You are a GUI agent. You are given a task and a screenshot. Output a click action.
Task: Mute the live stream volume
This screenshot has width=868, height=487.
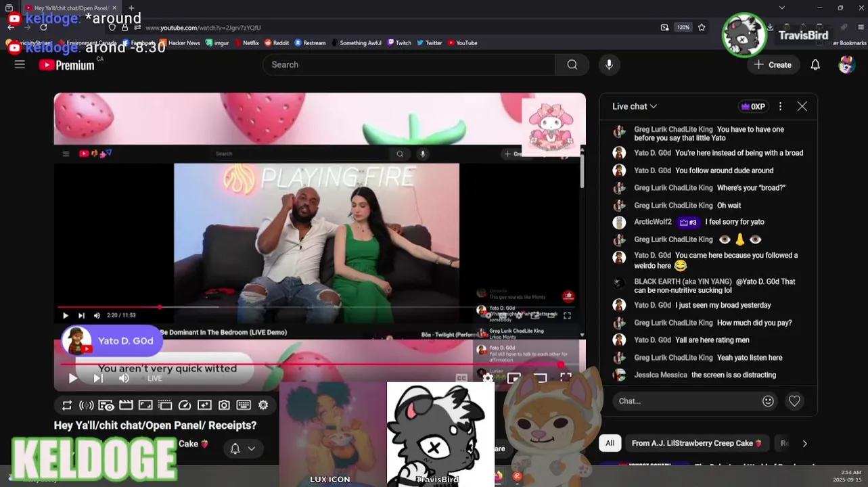click(124, 378)
